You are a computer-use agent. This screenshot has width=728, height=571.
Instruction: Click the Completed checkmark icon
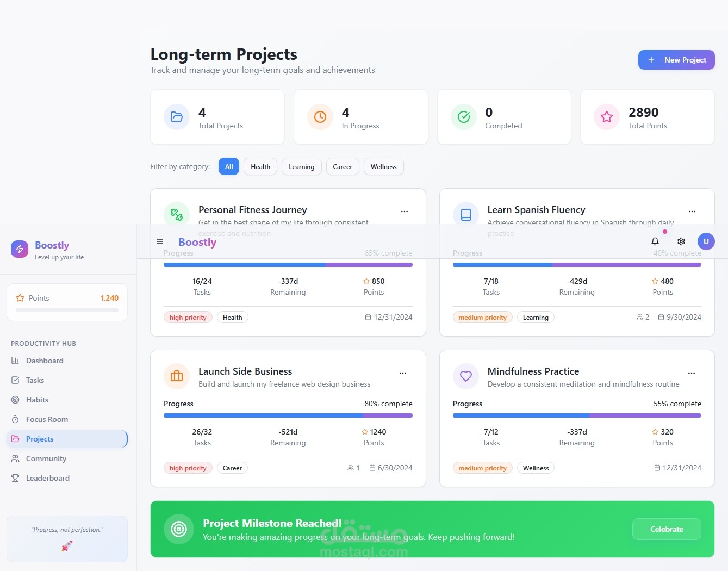point(464,117)
